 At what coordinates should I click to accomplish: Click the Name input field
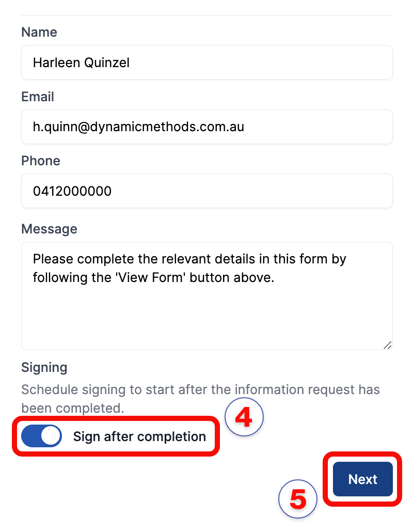coord(206,62)
